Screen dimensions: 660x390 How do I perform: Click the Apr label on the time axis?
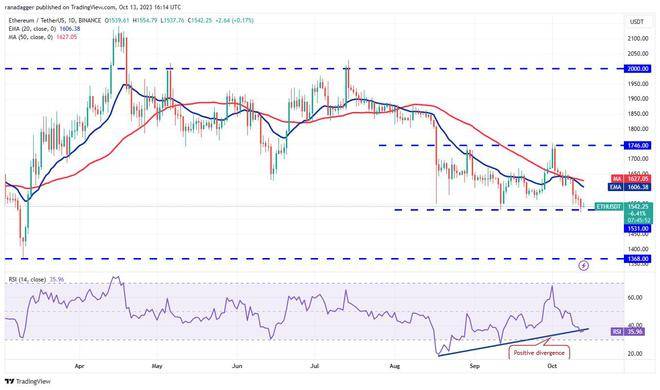pyautogui.click(x=79, y=366)
